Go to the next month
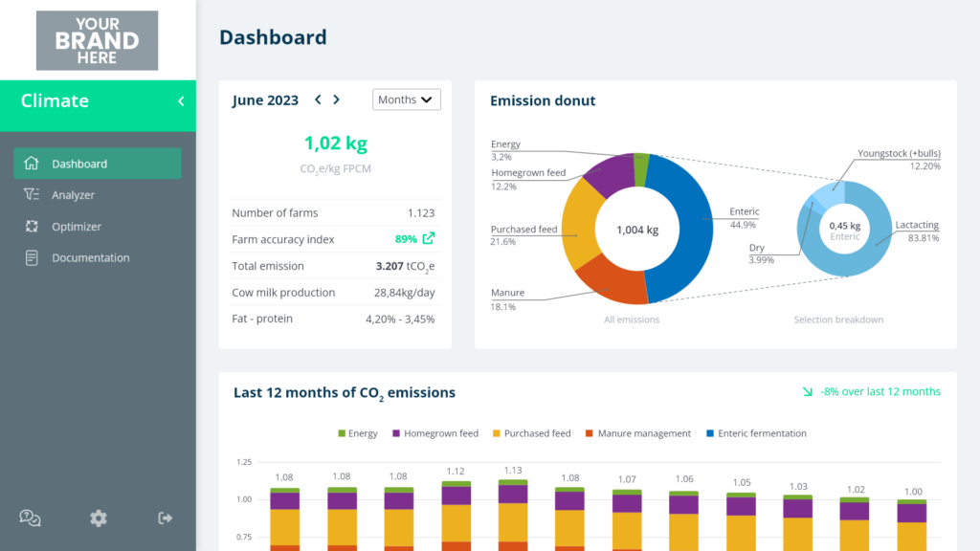Viewport: 980px width, 551px height. (x=336, y=99)
